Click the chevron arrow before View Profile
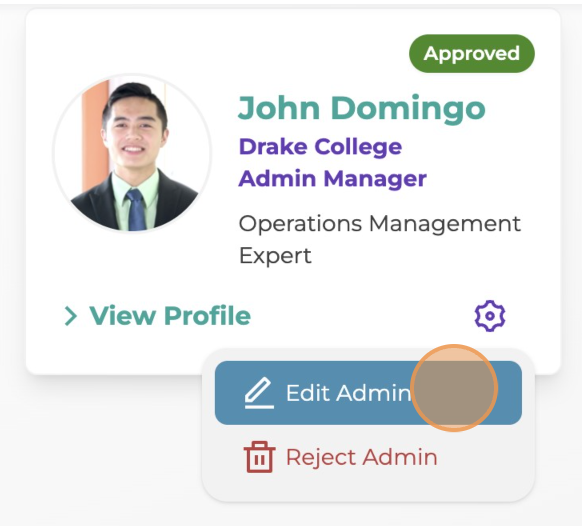Screen dimensions: 582x526 click(71, 316)
